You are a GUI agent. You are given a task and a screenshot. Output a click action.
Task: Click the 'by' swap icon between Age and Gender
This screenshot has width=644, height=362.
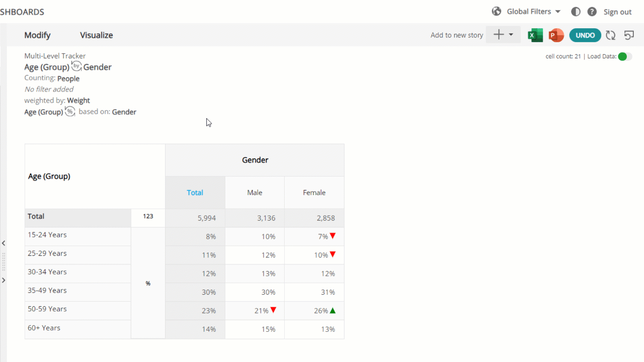[76, 66]
